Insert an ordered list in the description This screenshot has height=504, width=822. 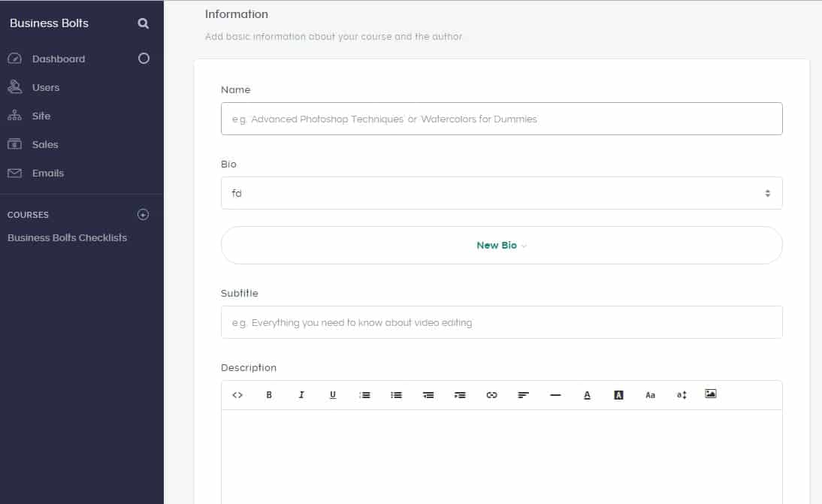pyautogui.click(x=365, y=395)
